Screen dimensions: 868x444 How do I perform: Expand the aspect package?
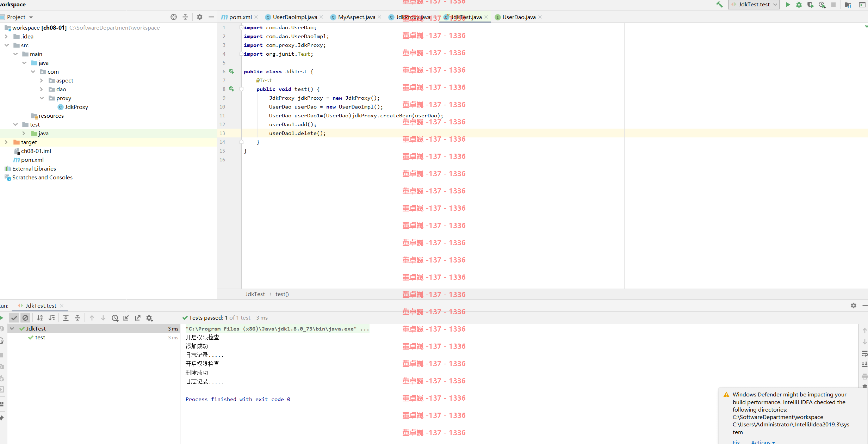[x=41, y=80]
